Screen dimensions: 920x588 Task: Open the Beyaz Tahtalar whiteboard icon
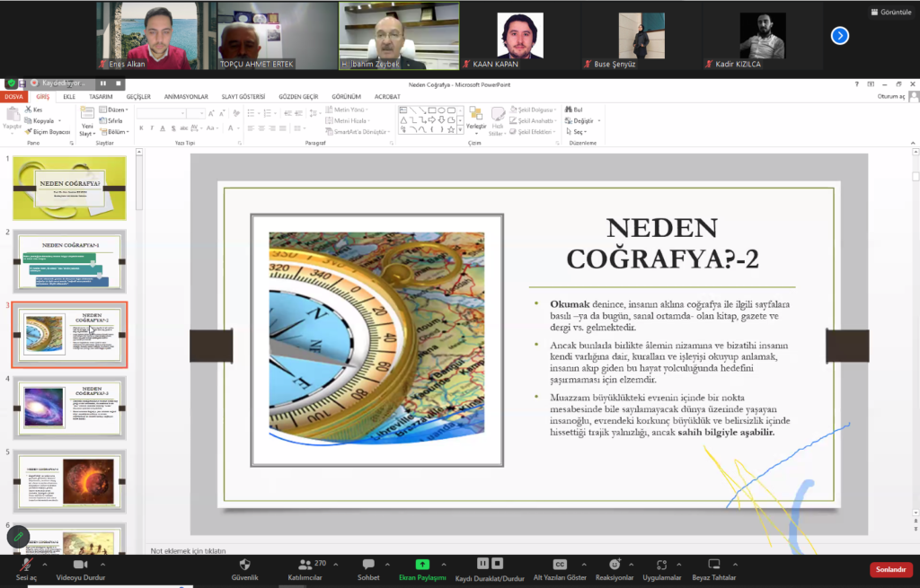(714, 565)
